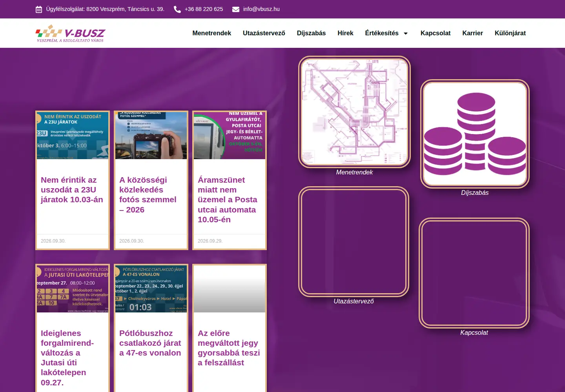
Task: Click the Menetrendek caption under the map
Action: (x=354, y=172)
